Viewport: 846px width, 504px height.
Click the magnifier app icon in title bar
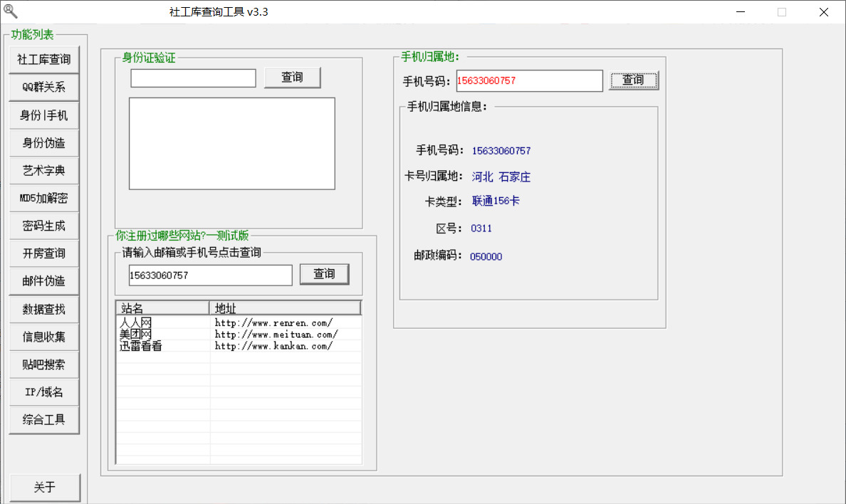10,11
